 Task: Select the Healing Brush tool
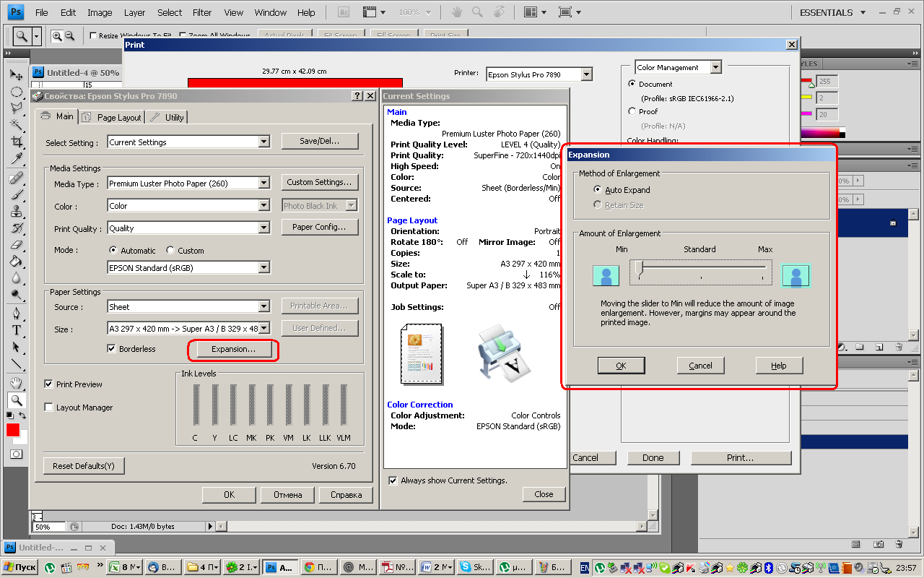point(16,178)
